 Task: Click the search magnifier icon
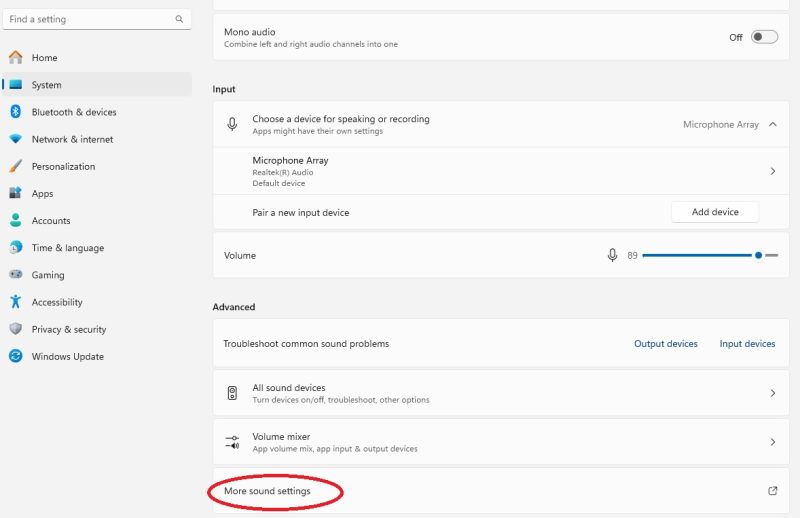tap(179, 19)
